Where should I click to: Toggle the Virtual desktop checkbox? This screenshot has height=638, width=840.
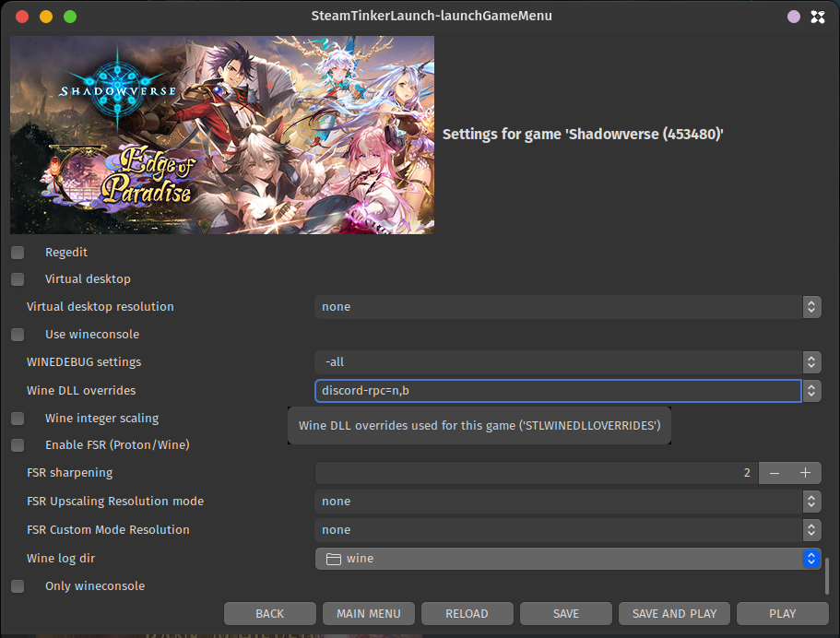point(18,279)
